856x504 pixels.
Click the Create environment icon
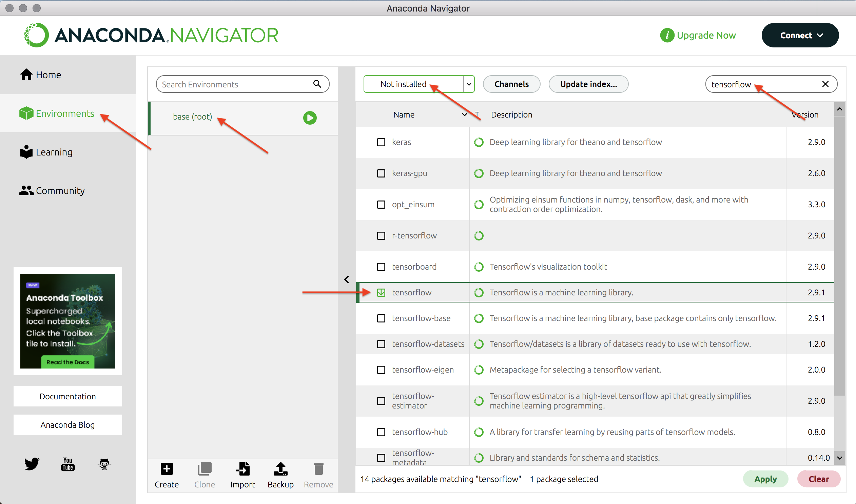(167, 469)
